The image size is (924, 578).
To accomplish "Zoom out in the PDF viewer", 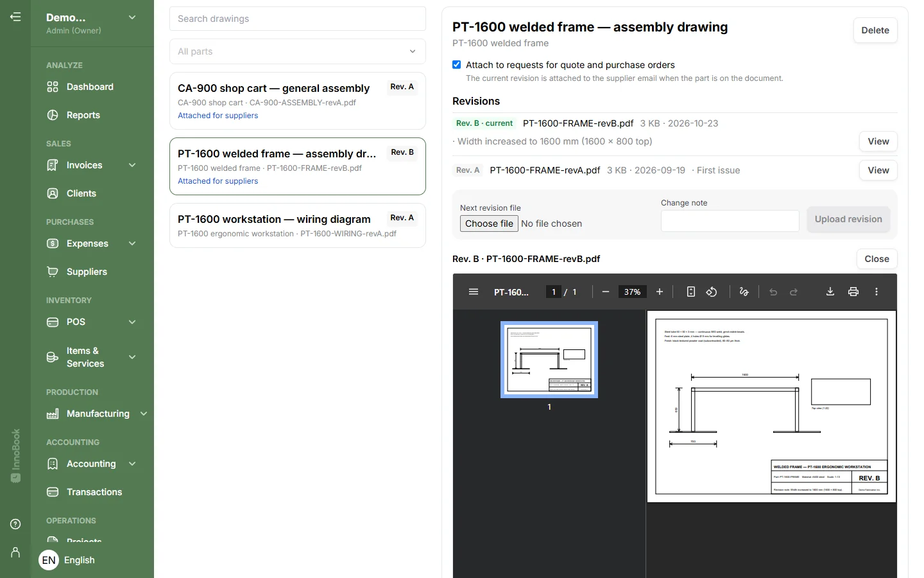I will (x=605, y=292).
